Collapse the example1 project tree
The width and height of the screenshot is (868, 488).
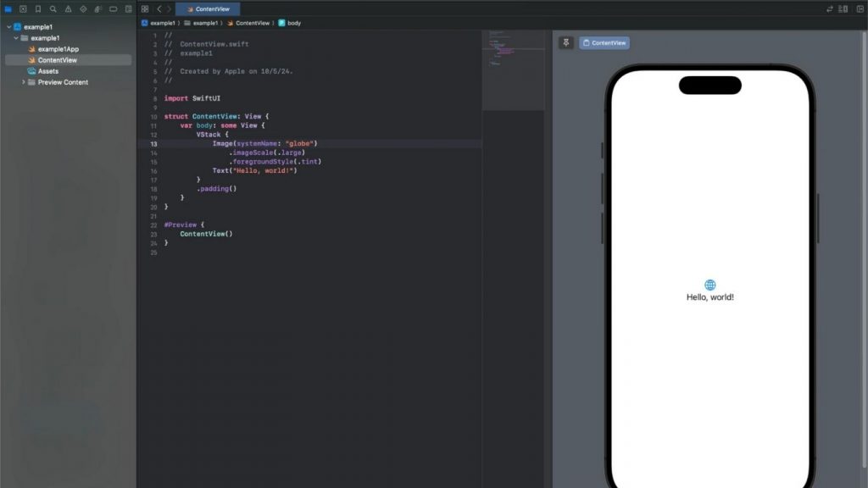point(8,26)
